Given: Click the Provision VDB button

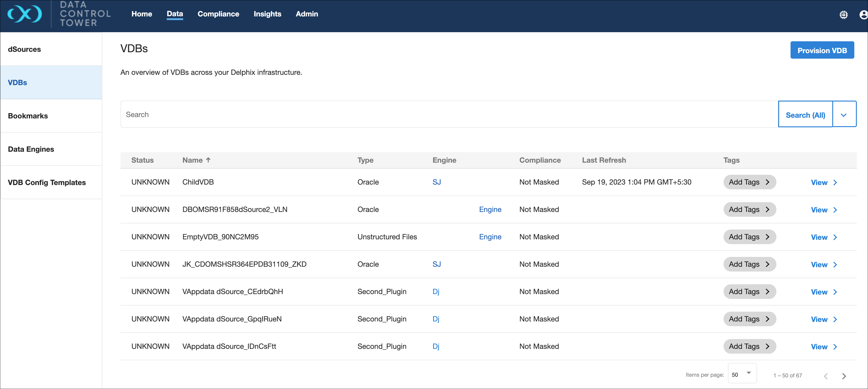Looking at the screenshot, I should click(822, 50).
